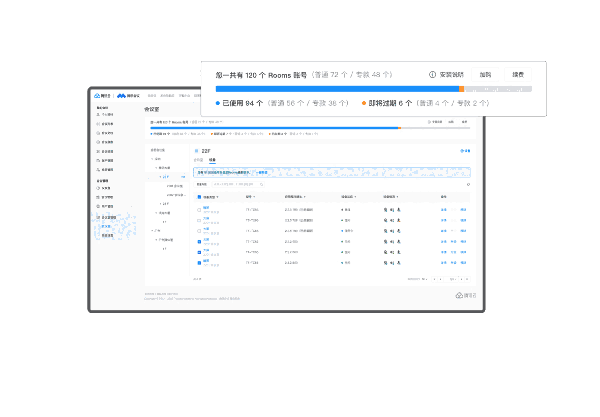The height and width of the screenshot is (417, 600).
Task: Check the first device row checkbox
Action: 199,210
